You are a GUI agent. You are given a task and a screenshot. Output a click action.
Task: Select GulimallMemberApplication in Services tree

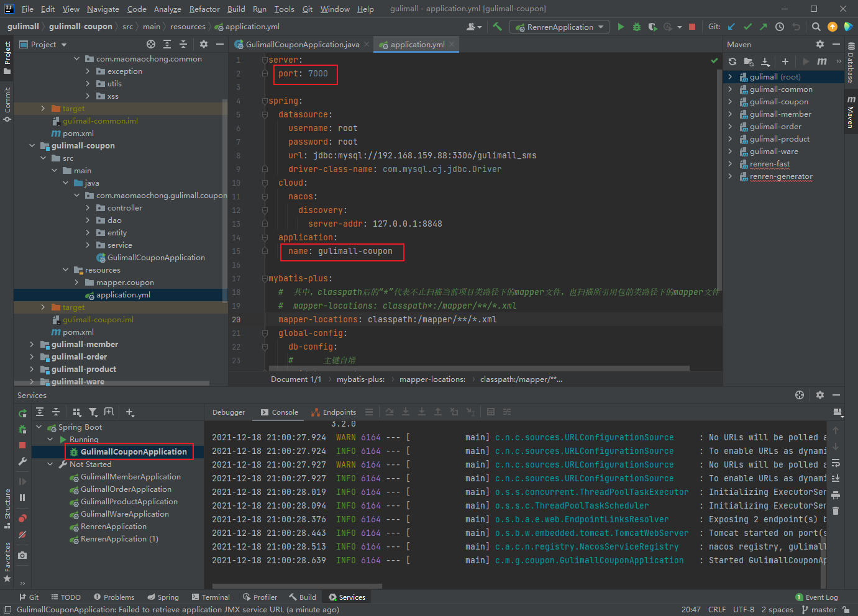[x=130, y=477]
